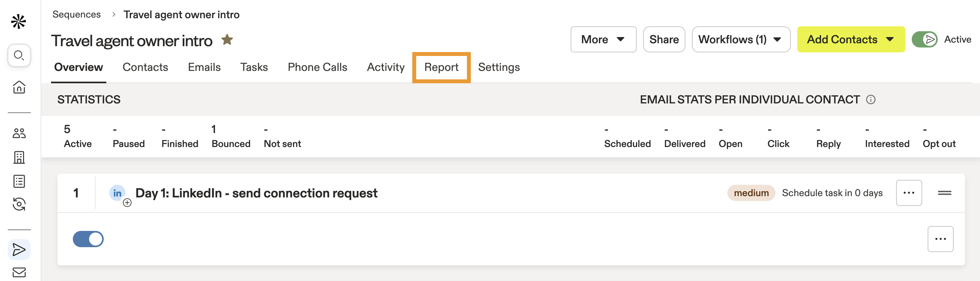Switch to the Report tab

tap(441, 67)
